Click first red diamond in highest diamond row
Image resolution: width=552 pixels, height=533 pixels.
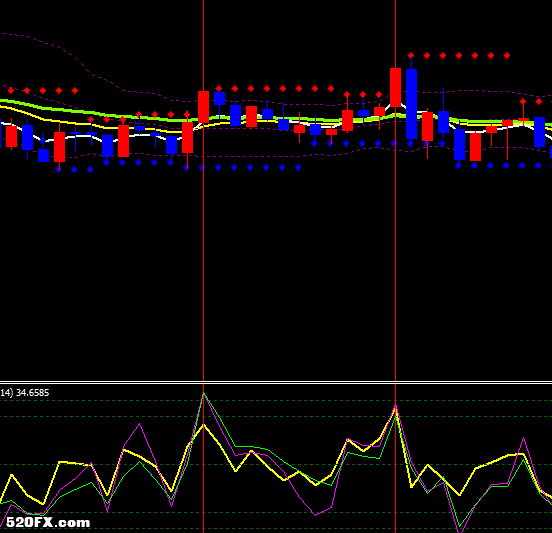pos(411,56)
